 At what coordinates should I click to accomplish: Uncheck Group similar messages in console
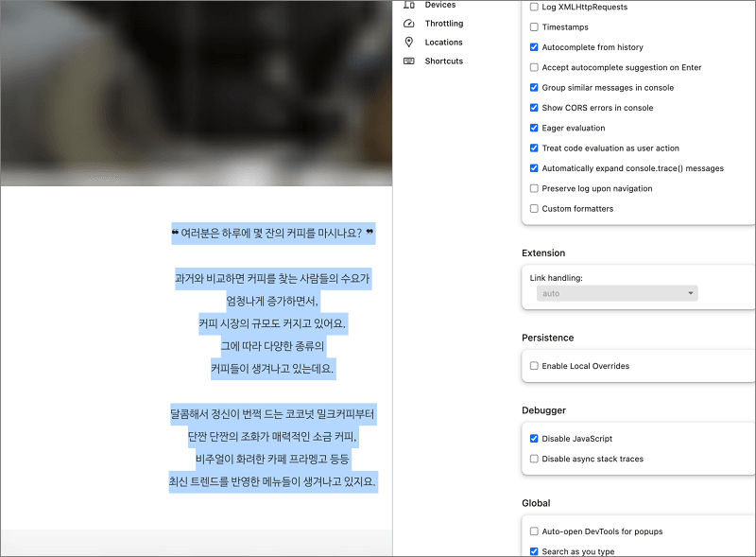click(534, 87)
